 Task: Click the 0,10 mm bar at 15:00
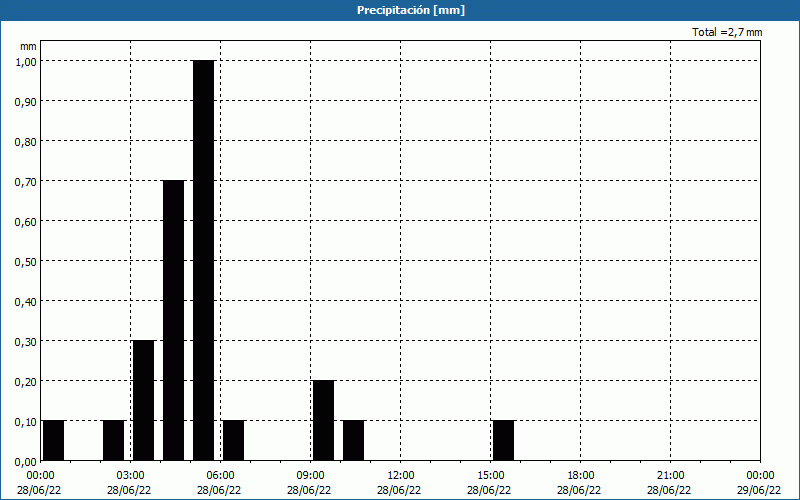(x=504, y=440)
